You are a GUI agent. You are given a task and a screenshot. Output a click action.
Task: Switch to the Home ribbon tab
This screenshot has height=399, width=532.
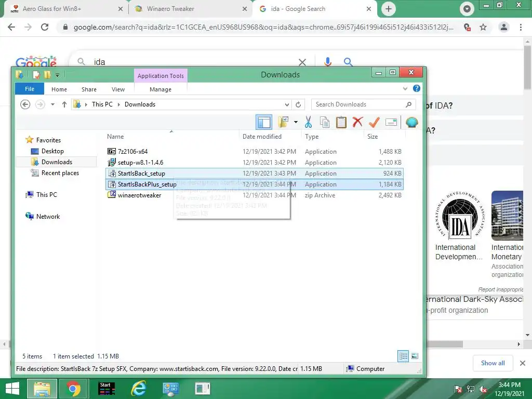click(x=59, y=89)
